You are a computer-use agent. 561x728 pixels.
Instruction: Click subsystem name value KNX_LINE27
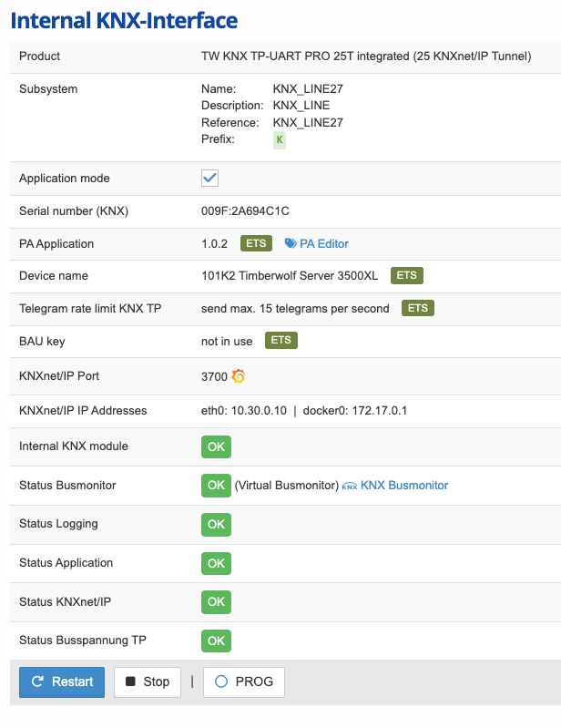pyautogui.click(x=308, y=88)
